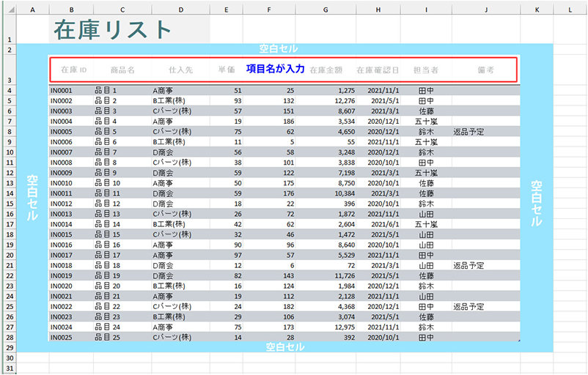Image resolution: width=588 pixels, height=375 pixels.
Task: Select the 8,607 amount cell
Action: [x=326, y=111]
